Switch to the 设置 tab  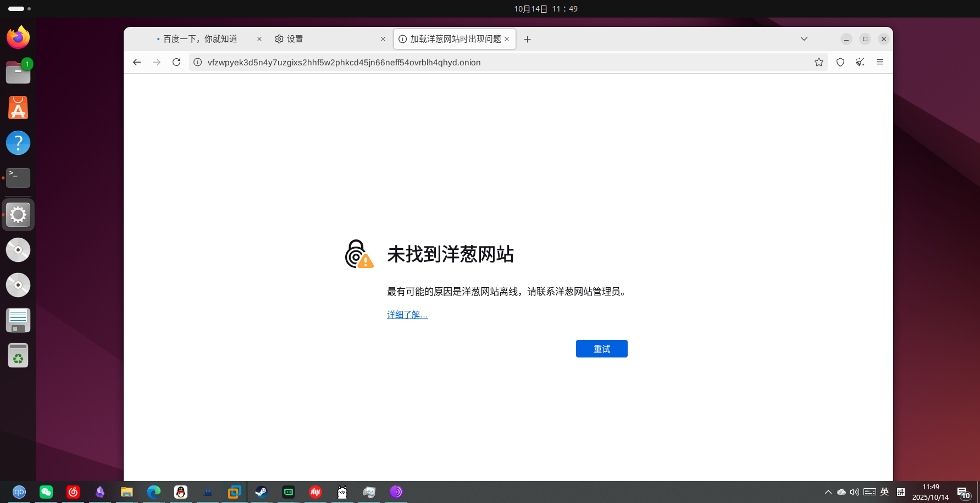pyautogui.click(x=294, y=38)
